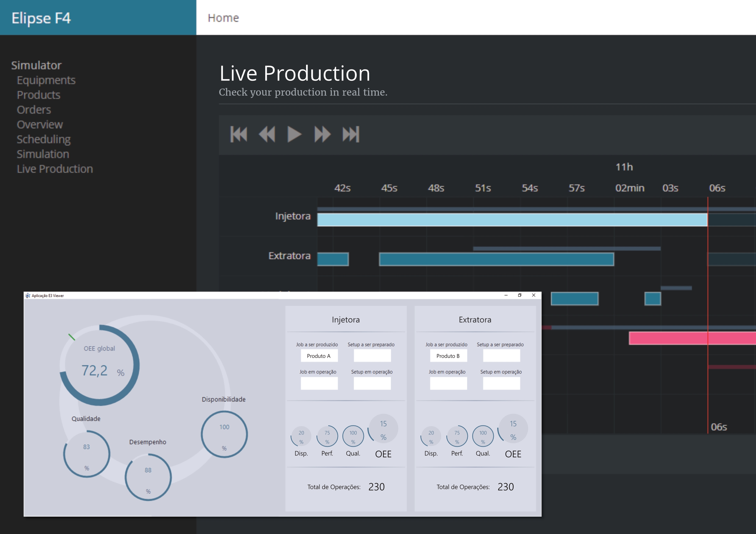This screenshot has height=534, width=756.
Task: Open the Products menu item
Action: tap(38, 95)
